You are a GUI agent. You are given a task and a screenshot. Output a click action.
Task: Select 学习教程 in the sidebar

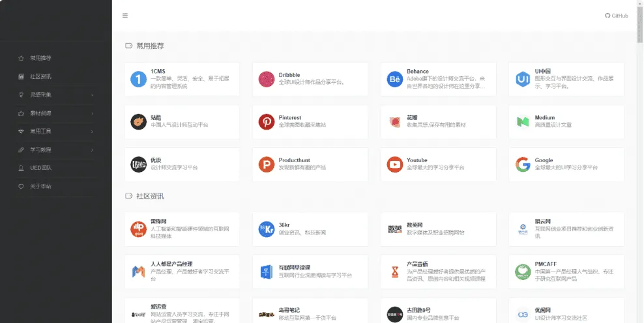tap(40, 150)
